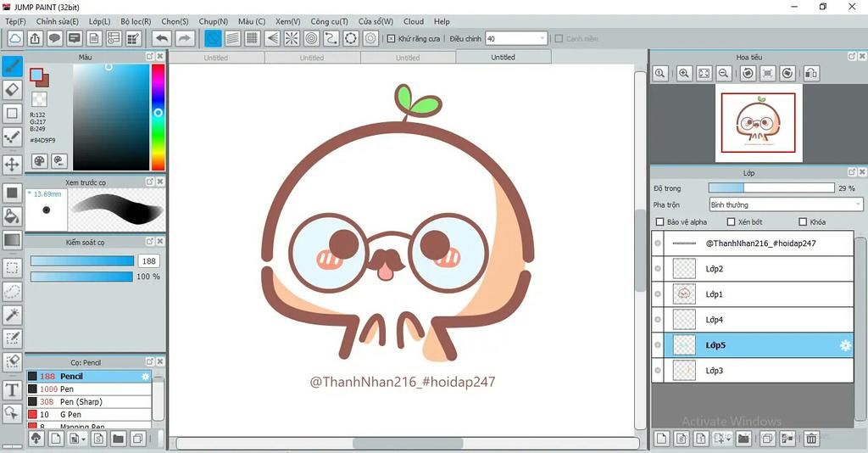This screenshot has height=453, width=868.
Task: Click the foreground color swatch
Action: [36, 74]
